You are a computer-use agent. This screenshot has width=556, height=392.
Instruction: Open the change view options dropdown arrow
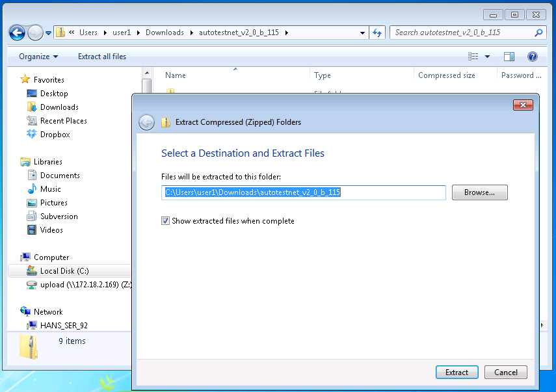488,57
